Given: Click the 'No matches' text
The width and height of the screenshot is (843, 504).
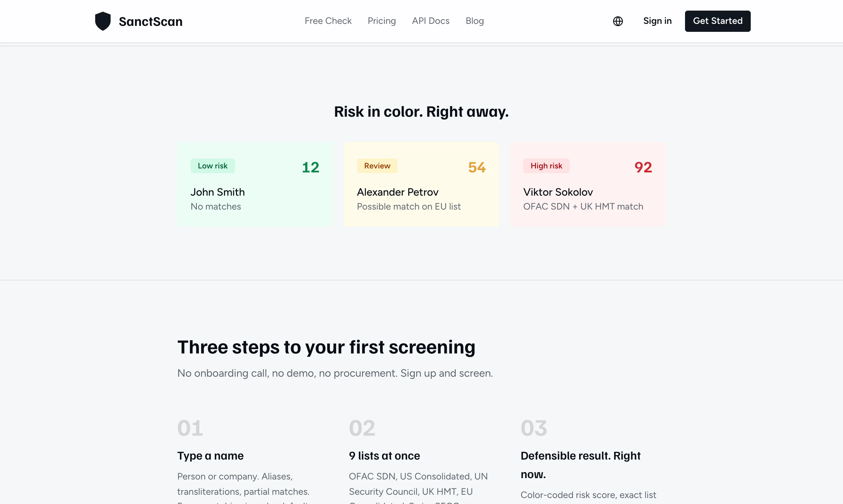Looking at the screenshot, I should 216,207.
